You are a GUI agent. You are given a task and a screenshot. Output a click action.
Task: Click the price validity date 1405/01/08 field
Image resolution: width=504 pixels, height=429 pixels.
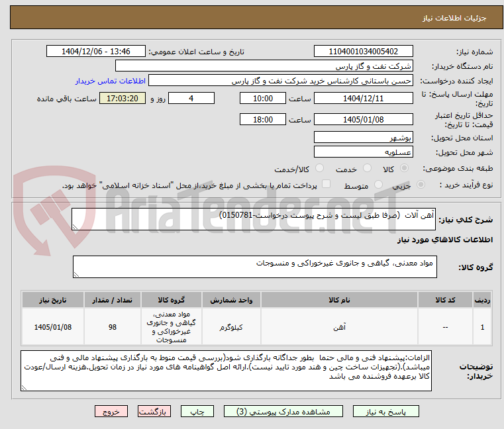(363, 120)
